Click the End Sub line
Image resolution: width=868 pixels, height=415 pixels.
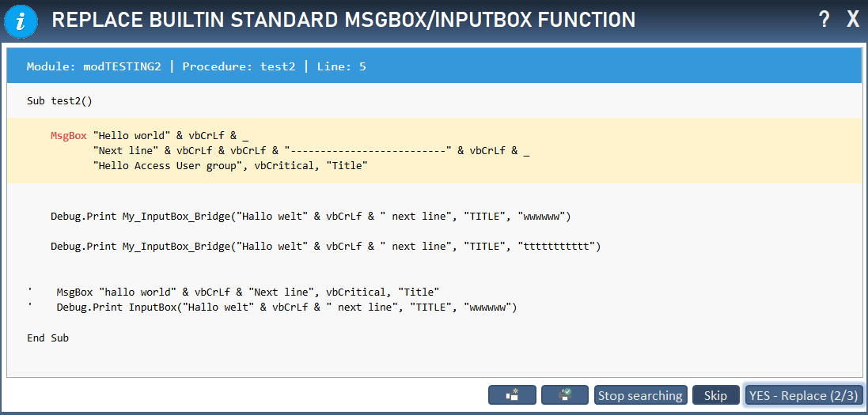point(47,338)
